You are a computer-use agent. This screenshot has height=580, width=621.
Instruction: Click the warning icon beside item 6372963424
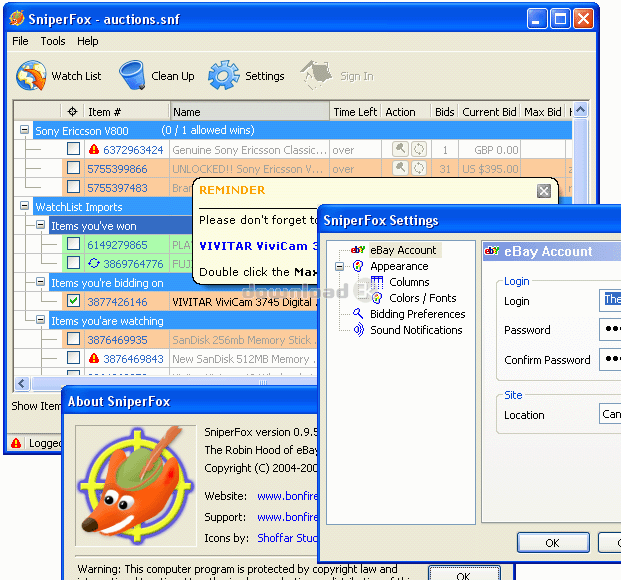(x=94, y=150)
